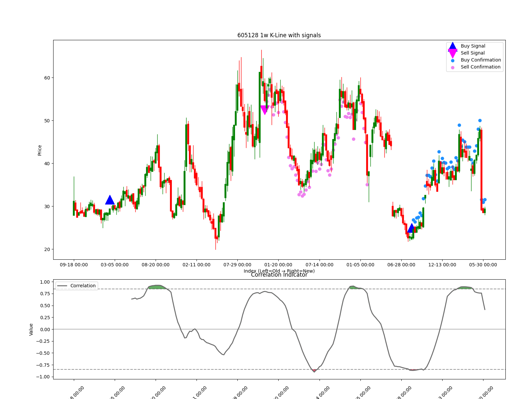Select the magenta sell signal triangle on chart

[x=265, y=110]
